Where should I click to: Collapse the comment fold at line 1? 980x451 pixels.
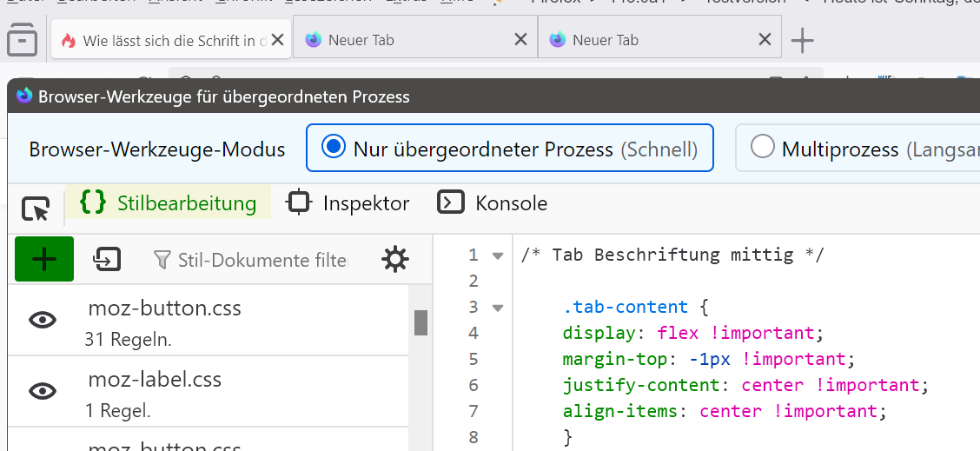498,255
